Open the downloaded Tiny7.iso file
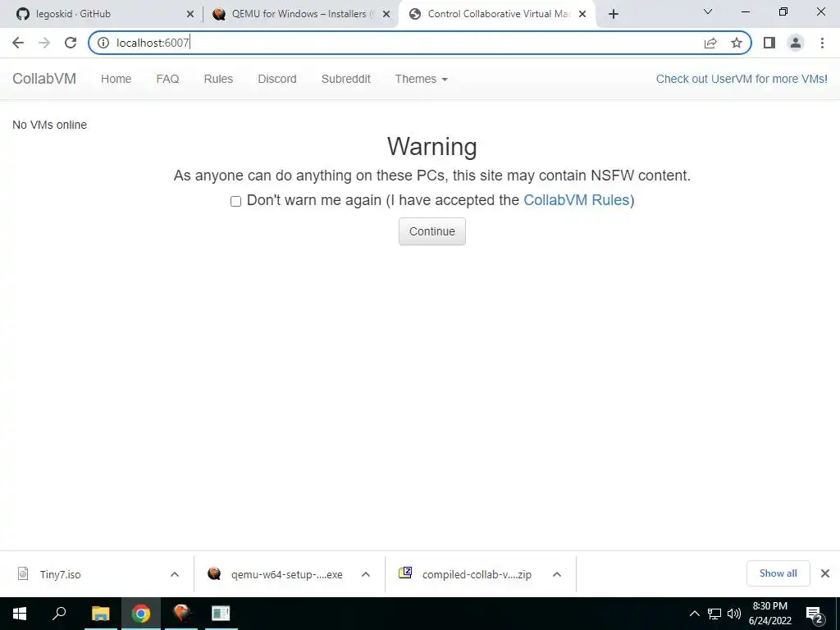The image size is (840, 630). point(60,574)
